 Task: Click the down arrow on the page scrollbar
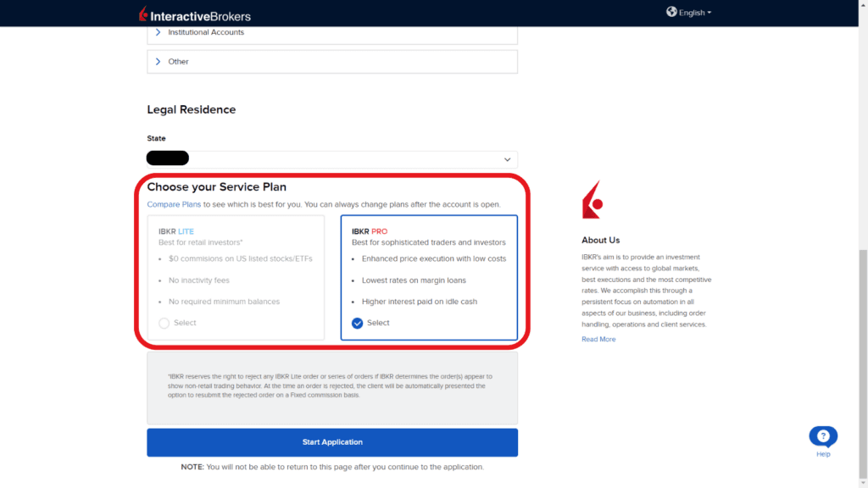[x=862, y=482]
